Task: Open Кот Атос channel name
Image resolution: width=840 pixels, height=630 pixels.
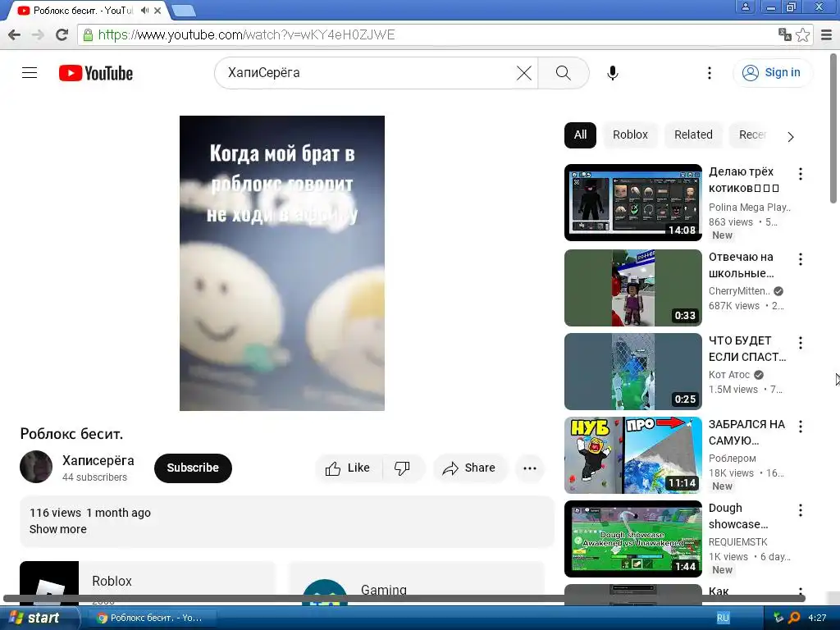Action: click(x=729, y=374)
